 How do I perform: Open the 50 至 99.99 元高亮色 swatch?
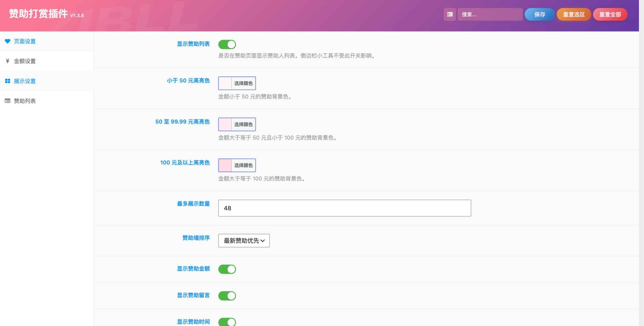[x=225, y=124]
